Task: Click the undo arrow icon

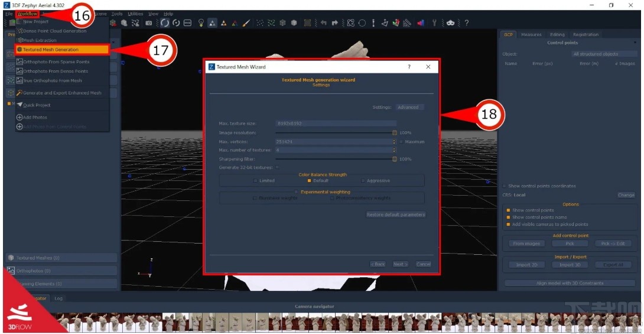Action: coord(323,23)
